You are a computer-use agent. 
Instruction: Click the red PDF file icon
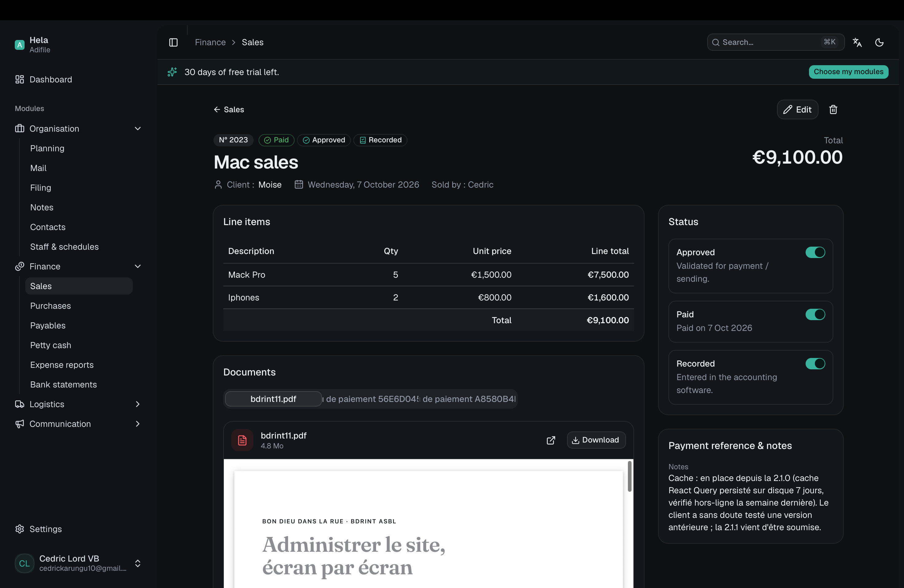[x=242, y=440]
